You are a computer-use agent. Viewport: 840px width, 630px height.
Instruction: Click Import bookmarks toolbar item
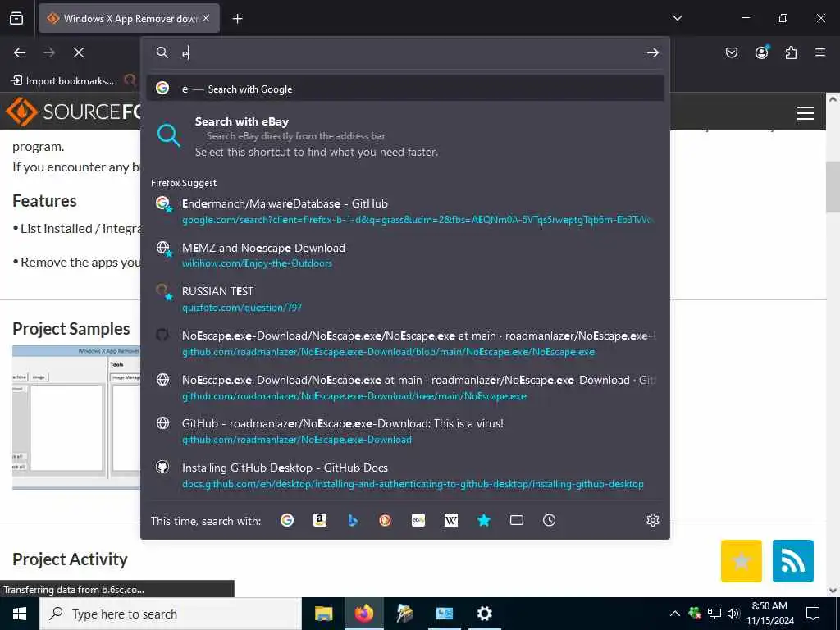(62, 81)
